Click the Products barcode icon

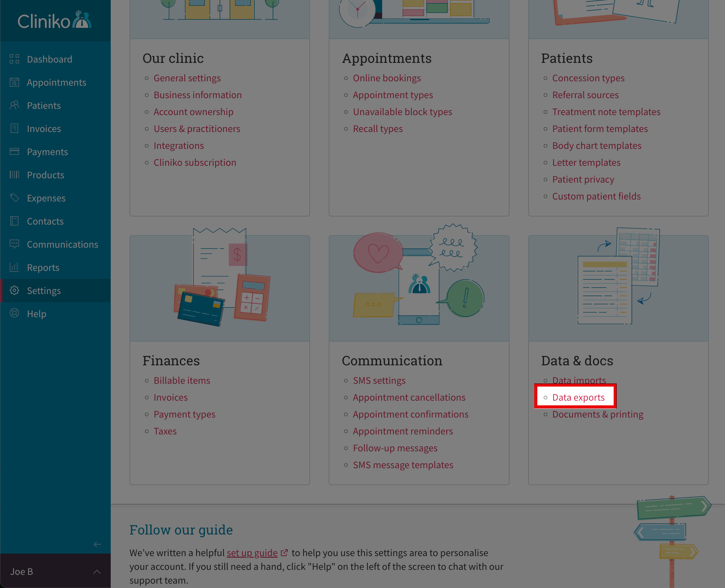14,175
